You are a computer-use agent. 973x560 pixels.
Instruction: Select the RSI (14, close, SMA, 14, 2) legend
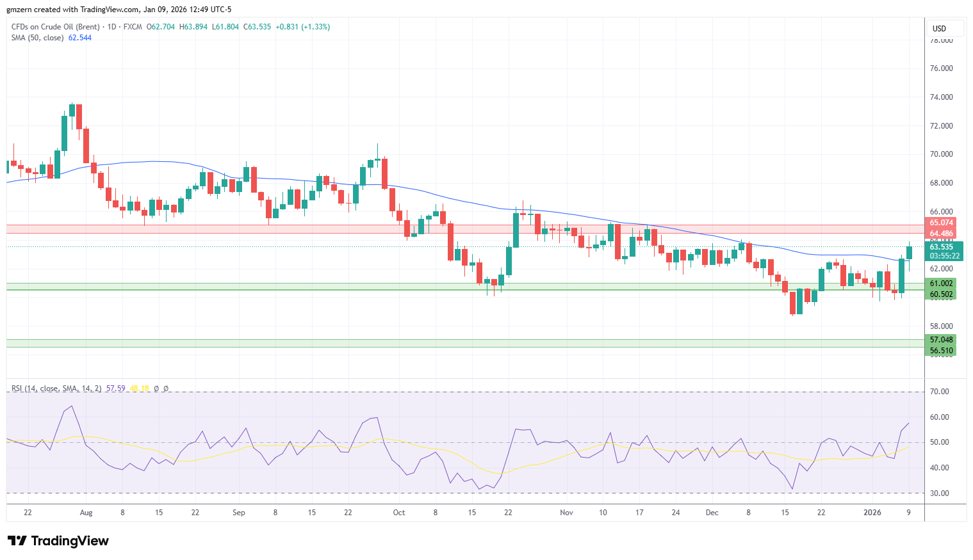pos(56,388)
